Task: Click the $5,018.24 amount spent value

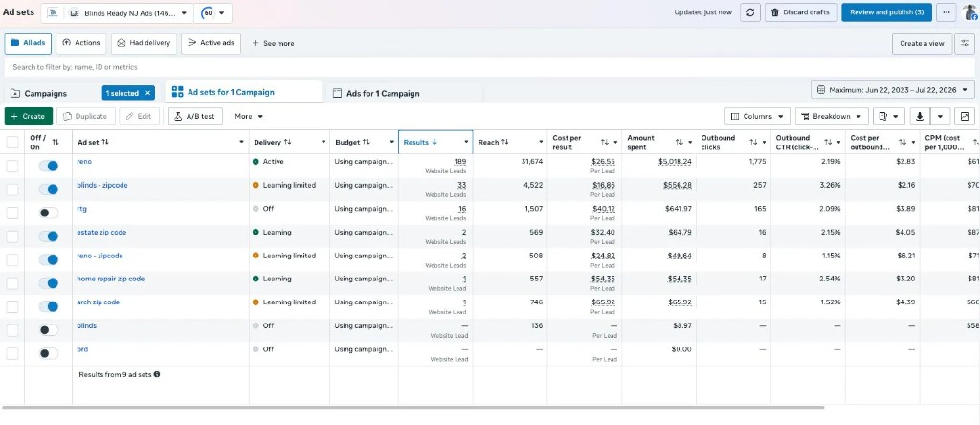Action: [x=675, y=161]
